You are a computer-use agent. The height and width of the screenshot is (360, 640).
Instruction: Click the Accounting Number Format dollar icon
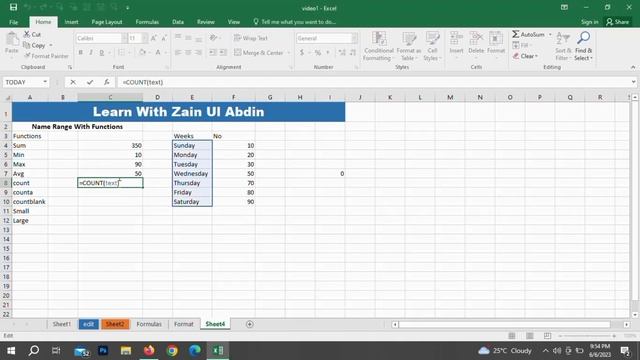point(302,52)
